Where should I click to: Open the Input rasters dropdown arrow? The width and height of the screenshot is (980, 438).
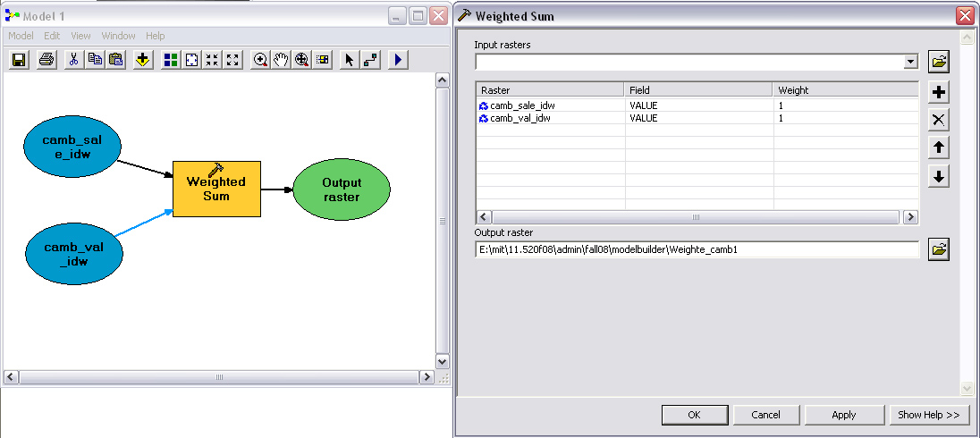(910, 62)
